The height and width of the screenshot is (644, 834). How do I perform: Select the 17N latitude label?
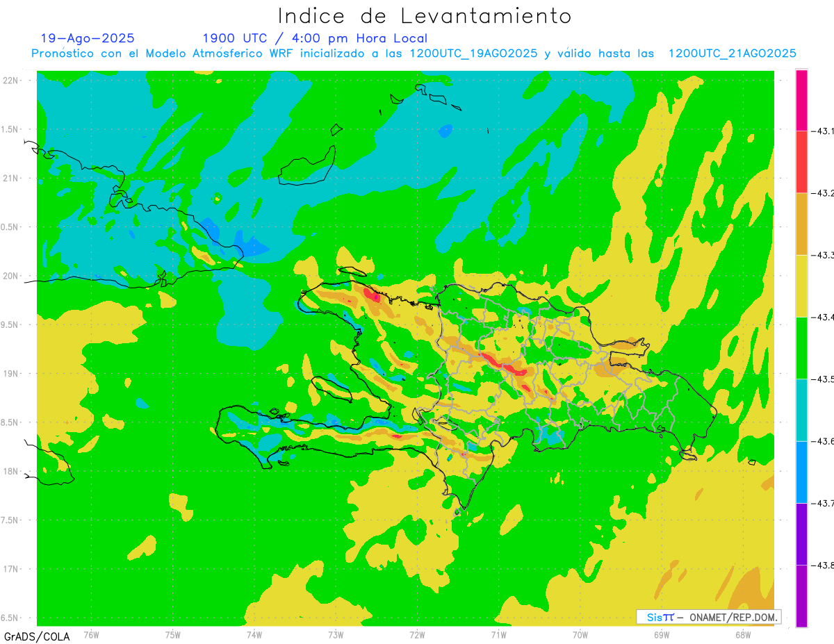pos(11,569)
